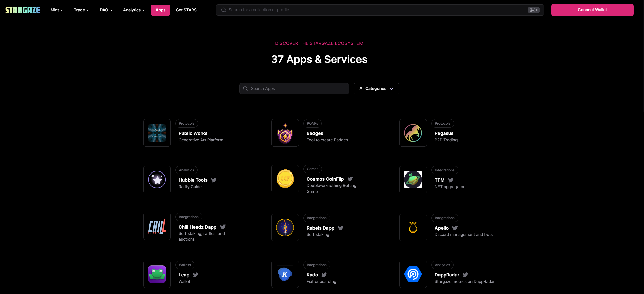Viewport: 644px width, 294px height.
Task: Open Pegasus title link
Action: [x=444, y=133]
